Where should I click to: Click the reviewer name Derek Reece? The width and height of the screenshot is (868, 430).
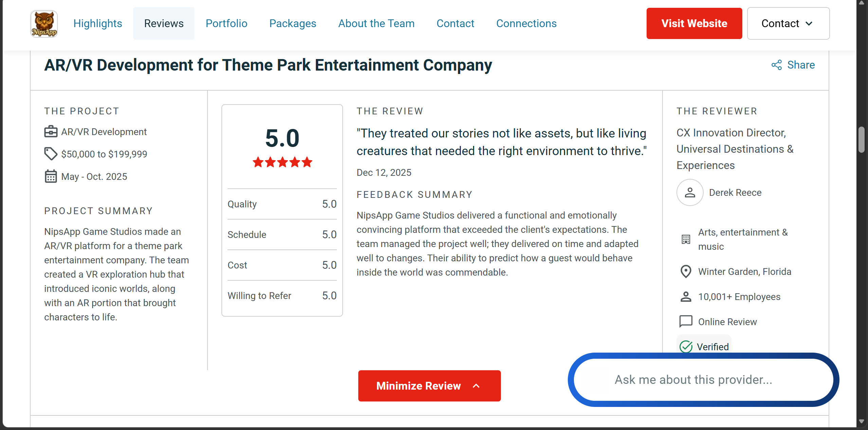(x=735, y=192)
